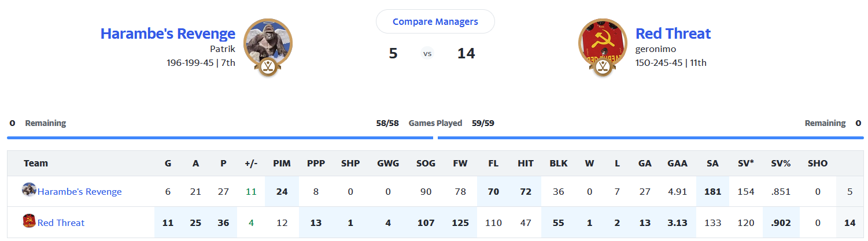Image resolution: width=868 pixels, height=241 pixels.
Task: Click Red Threat hammer-and-sickle avatar
Action: pyautogui.click(x=602, y=39)
